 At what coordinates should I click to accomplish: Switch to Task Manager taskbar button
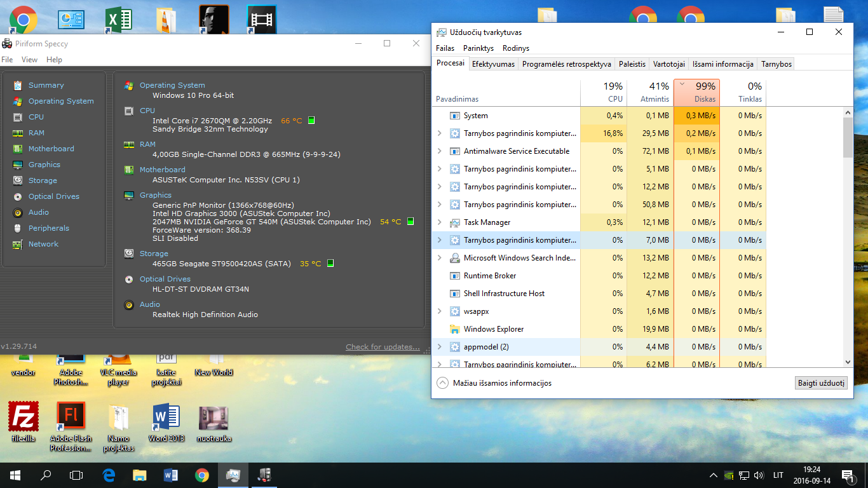point(233,475)
